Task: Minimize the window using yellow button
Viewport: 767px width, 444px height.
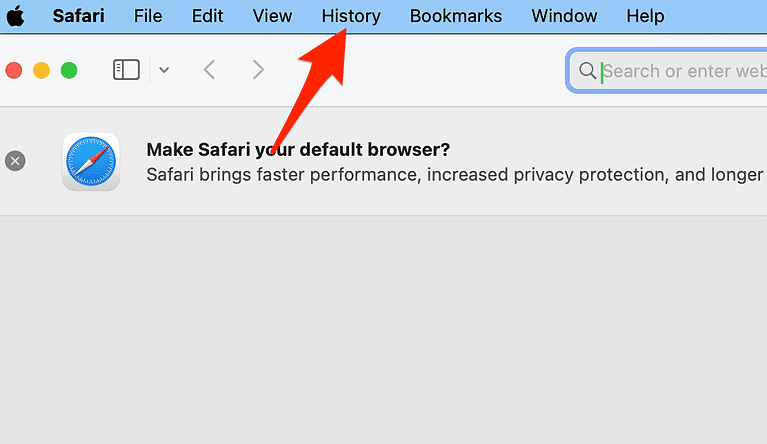Action: point(41,70)
